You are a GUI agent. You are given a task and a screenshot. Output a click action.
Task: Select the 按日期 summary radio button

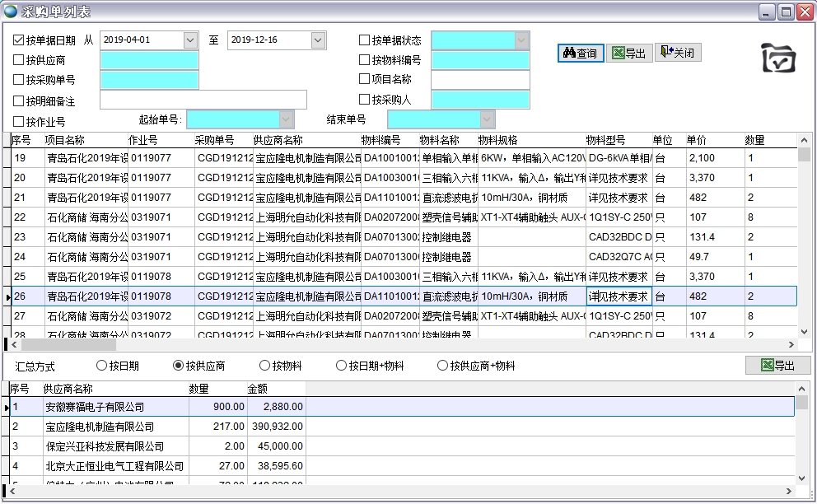[100, 366]
